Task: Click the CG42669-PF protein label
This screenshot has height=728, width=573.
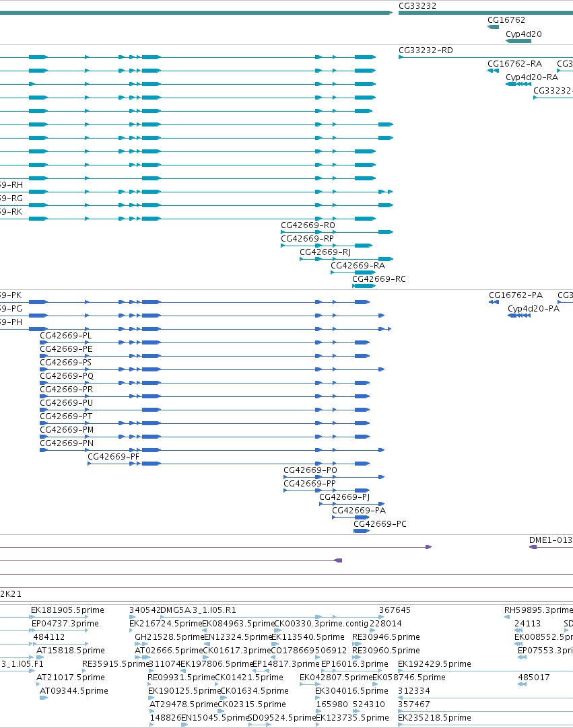Action: pyautogui.click(x=113, y=457)
